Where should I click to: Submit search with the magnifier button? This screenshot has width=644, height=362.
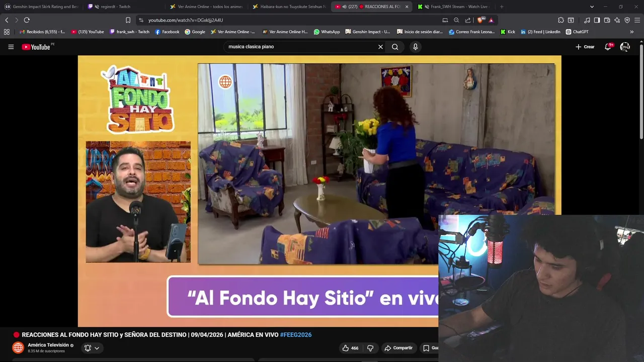coord(395,47)
